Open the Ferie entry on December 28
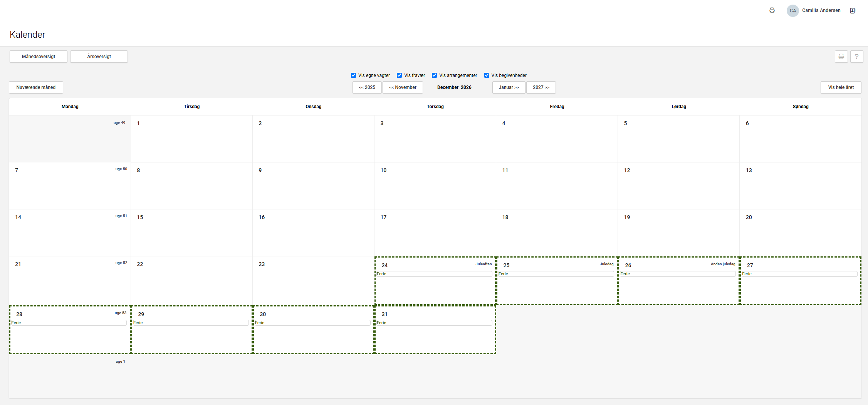 pyautogui.click(x=69, y=323)
